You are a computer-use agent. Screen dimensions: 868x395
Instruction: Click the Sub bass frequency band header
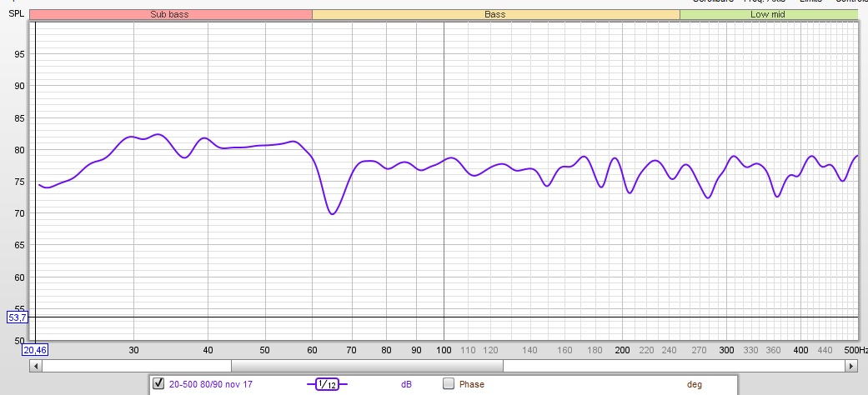(170, 14)
